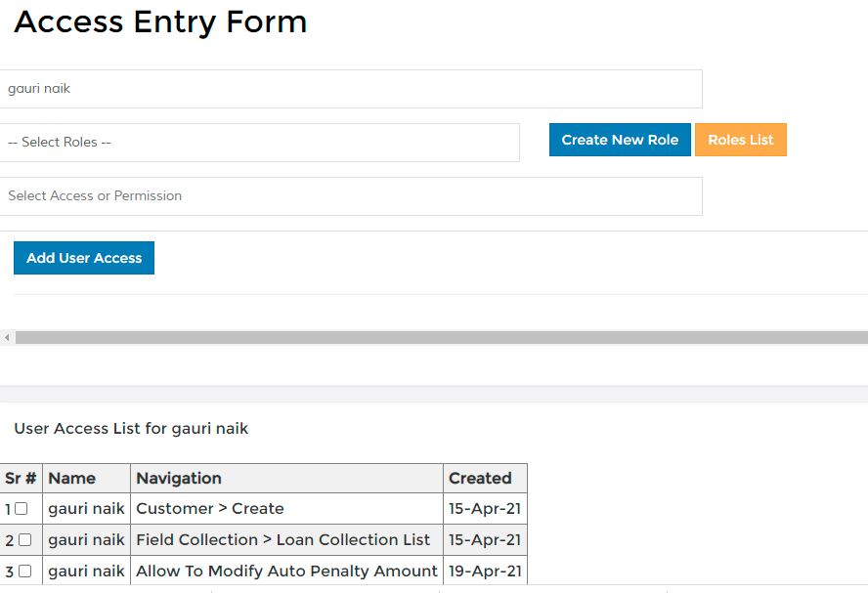Tick the checkbox for Loan Collection List row
868x593 pixels.
[24, 539]
